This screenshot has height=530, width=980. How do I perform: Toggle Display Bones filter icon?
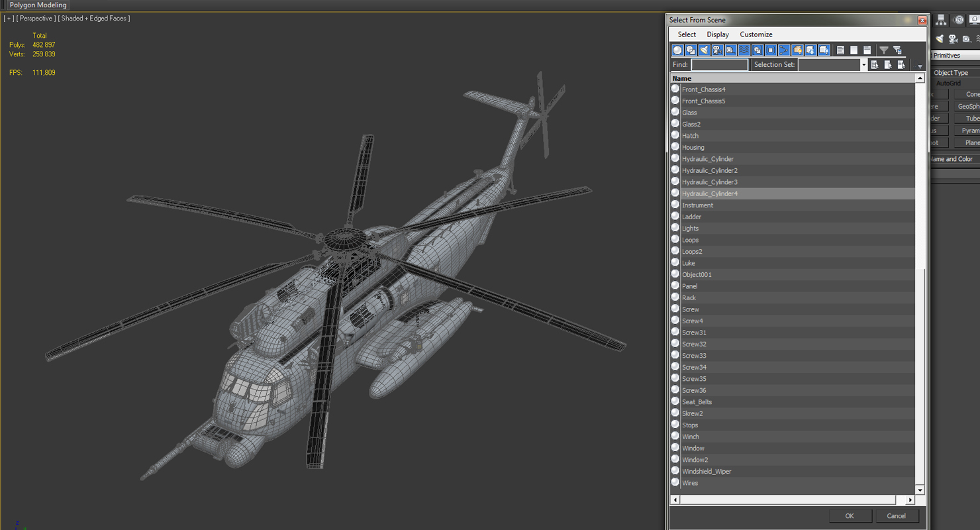784,50
